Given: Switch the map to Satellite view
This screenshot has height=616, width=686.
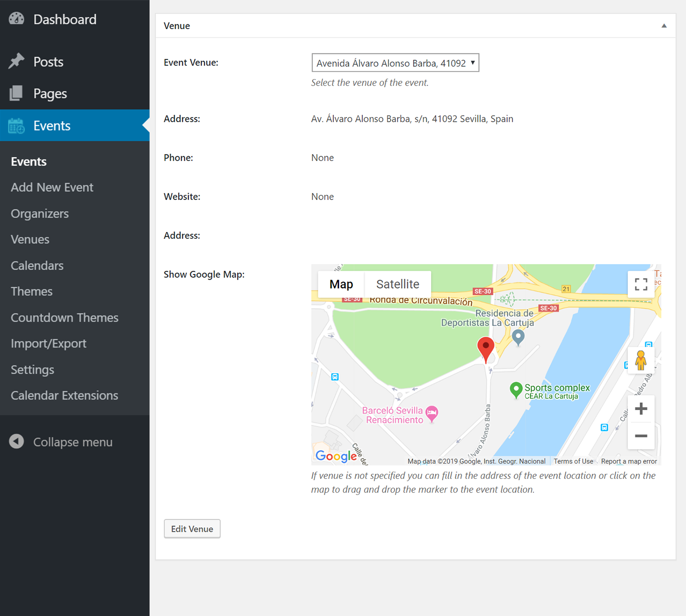Looking at the screenshot, I should [x=397, y=284].
